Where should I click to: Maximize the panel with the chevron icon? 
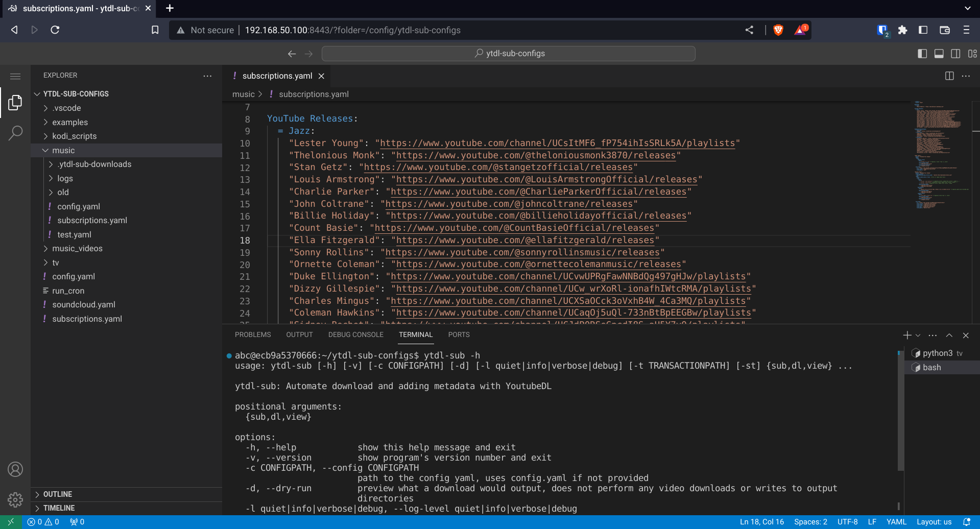coord(949,335)
